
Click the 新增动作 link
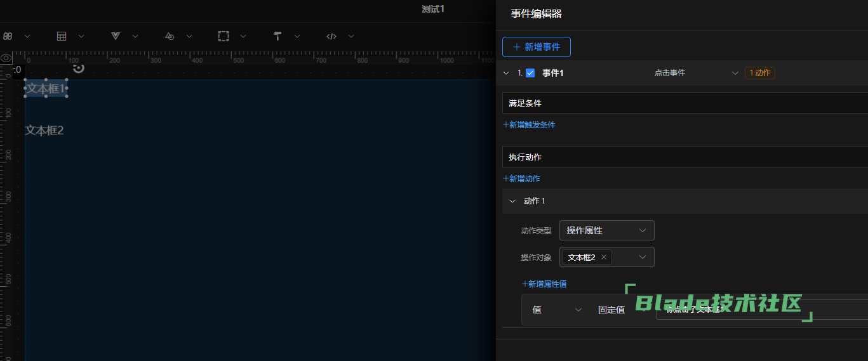(x=521, y=179)
